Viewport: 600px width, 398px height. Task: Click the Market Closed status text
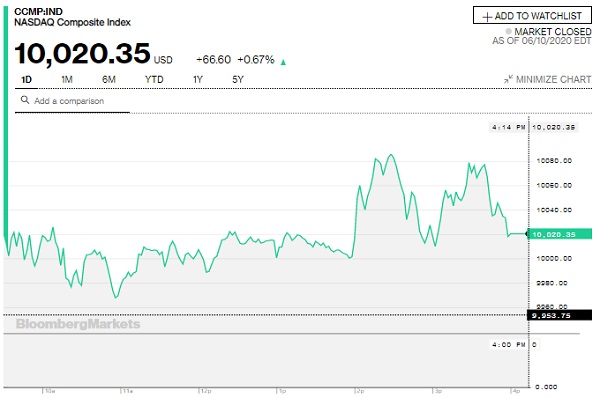coord(553,31)
